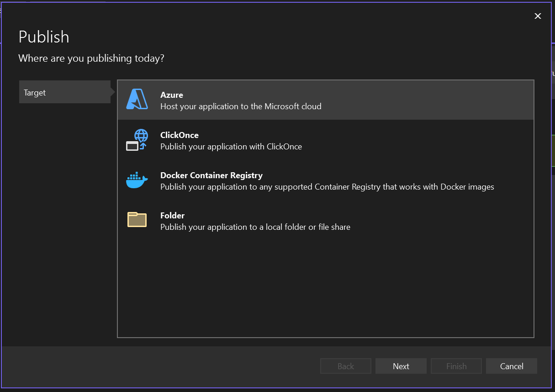Click empty space below the Folder option
The height and width of the screenshot is (392, 555).
(325, 288)
